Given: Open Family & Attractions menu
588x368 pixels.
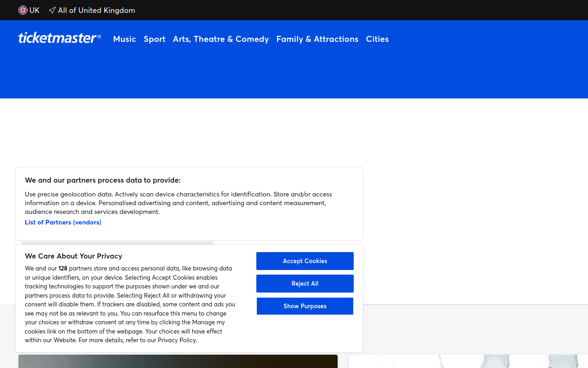Looking at the screenshot, I should coord(317,39).
